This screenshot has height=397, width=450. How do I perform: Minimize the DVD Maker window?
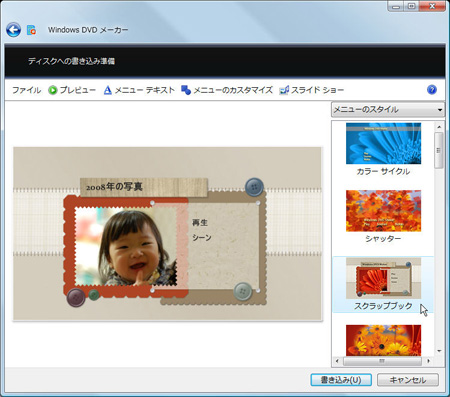[396, 6]
